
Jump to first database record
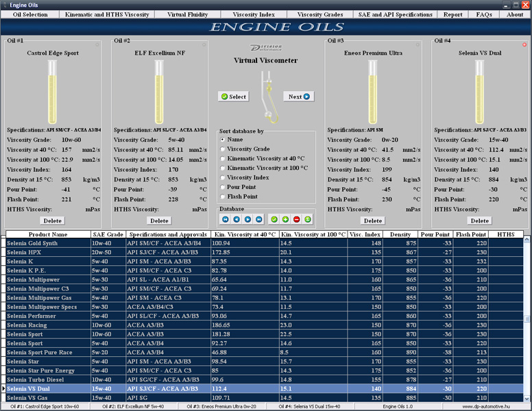click(x=226, y=219)
